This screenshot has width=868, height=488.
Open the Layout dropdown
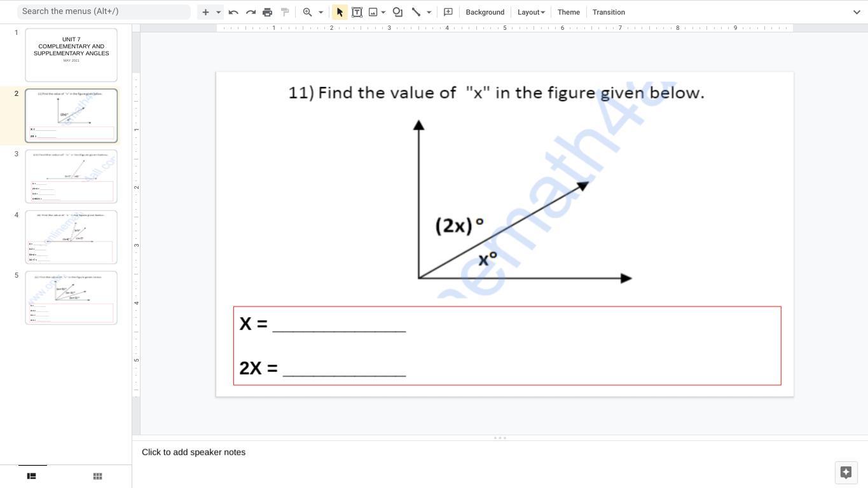point(531,12)
